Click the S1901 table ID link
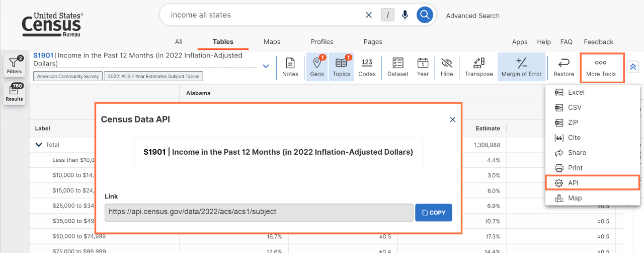Image resolution: width=644 pixels, height=253 pixels. tap(43, 55)
